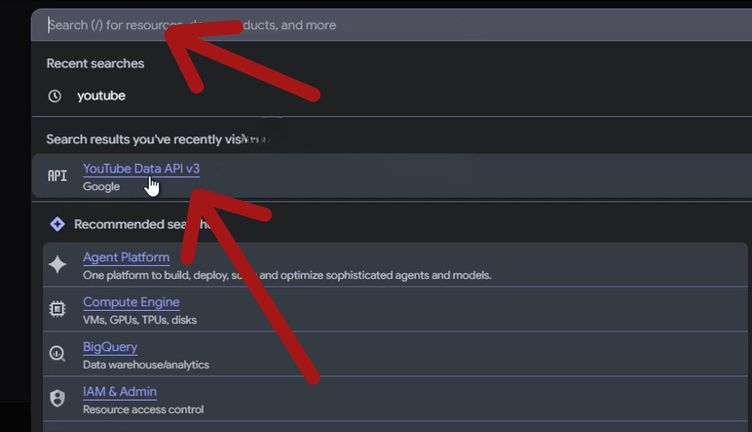
Task: Click the Recommended searches diamond icon
Action: tap(57, 224)
